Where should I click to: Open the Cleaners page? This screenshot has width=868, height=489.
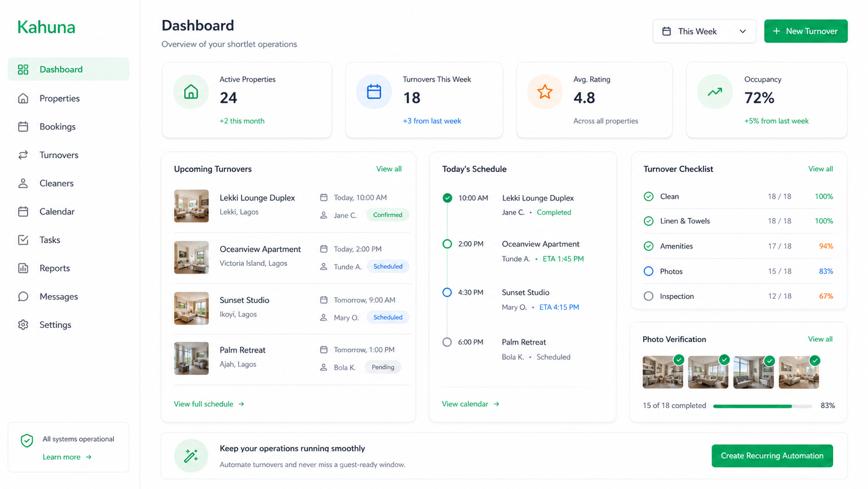69,183
